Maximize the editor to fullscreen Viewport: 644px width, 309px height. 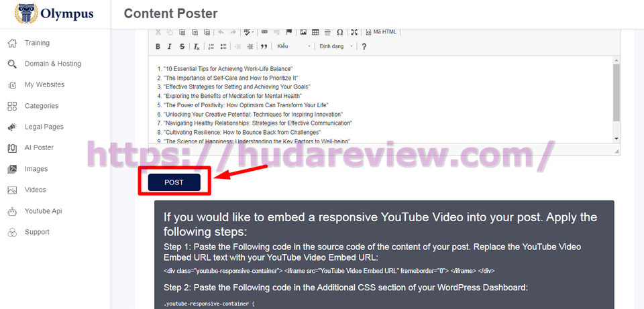355,32
